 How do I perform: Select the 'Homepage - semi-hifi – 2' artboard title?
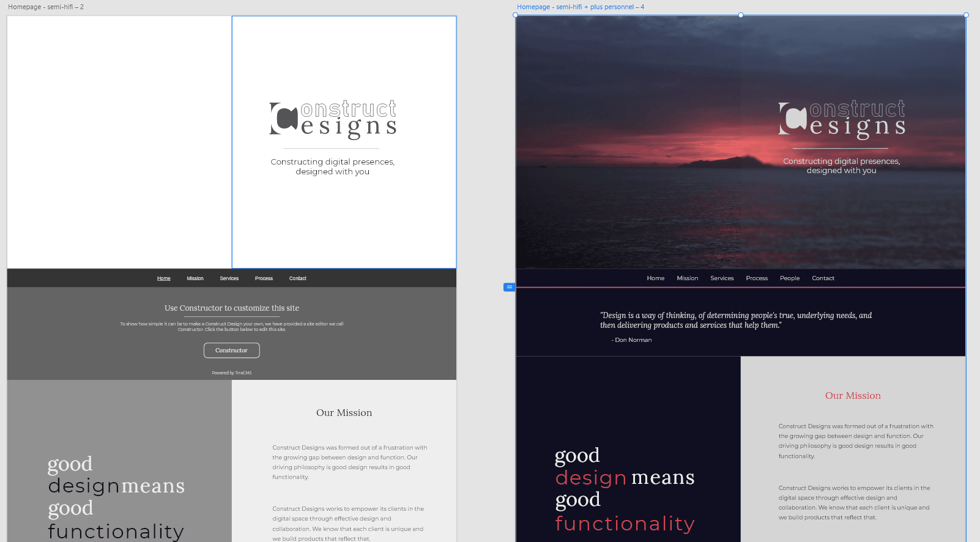tap(46, 7)
